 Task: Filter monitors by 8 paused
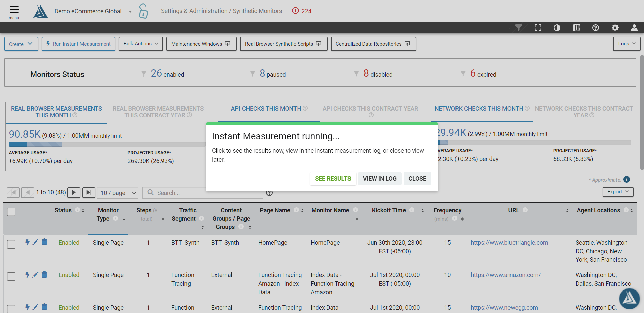[x=268, y=74]
